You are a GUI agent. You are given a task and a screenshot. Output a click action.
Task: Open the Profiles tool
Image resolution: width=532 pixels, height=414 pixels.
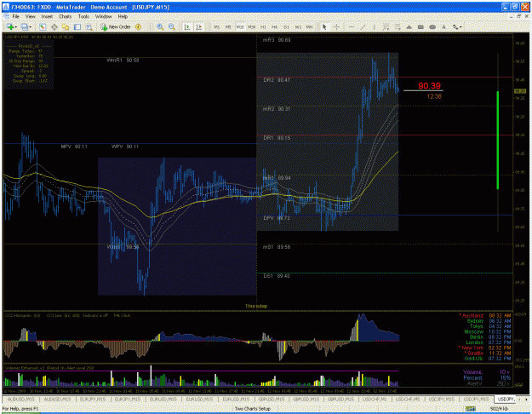coord(25,26)
